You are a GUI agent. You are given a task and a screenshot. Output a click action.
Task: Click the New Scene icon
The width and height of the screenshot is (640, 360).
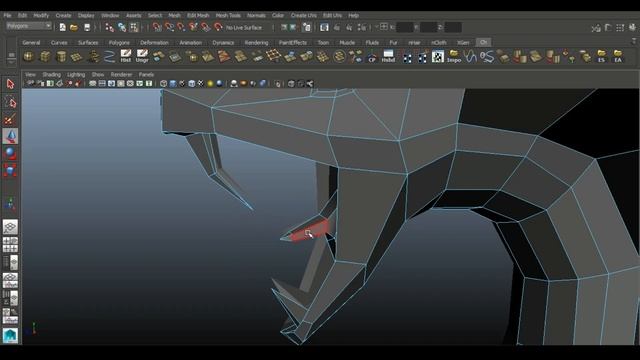[x=62, y=27]
